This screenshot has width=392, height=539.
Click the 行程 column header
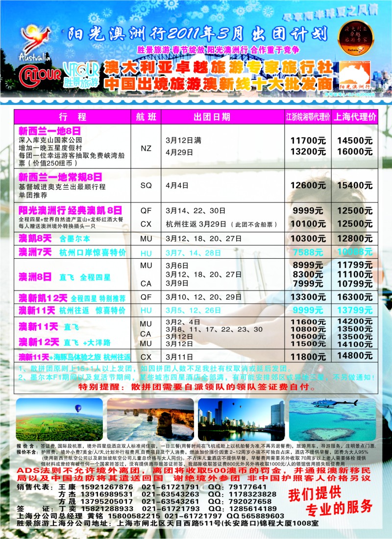click(73, 117)
